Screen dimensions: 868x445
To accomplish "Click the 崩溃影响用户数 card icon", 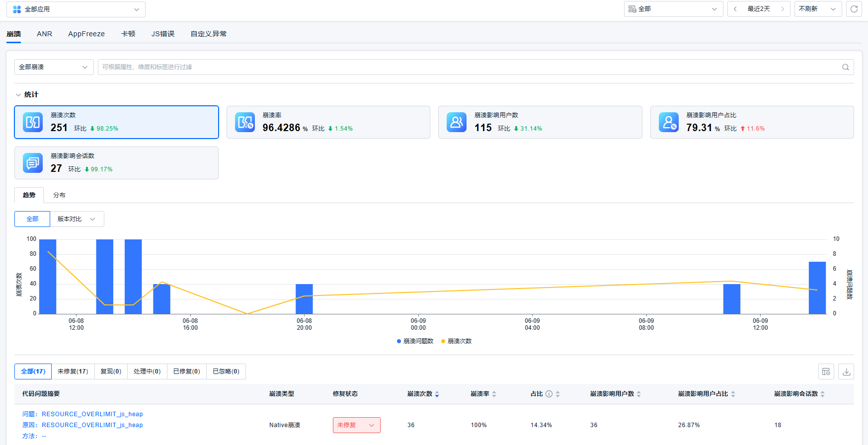I will [457, 122].
